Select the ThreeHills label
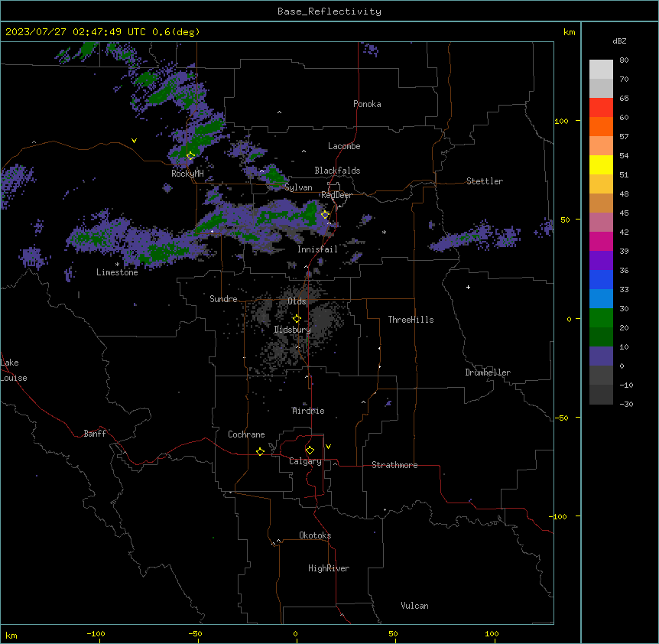The height and width of the screenshot is (644, 659). [411, 320]
